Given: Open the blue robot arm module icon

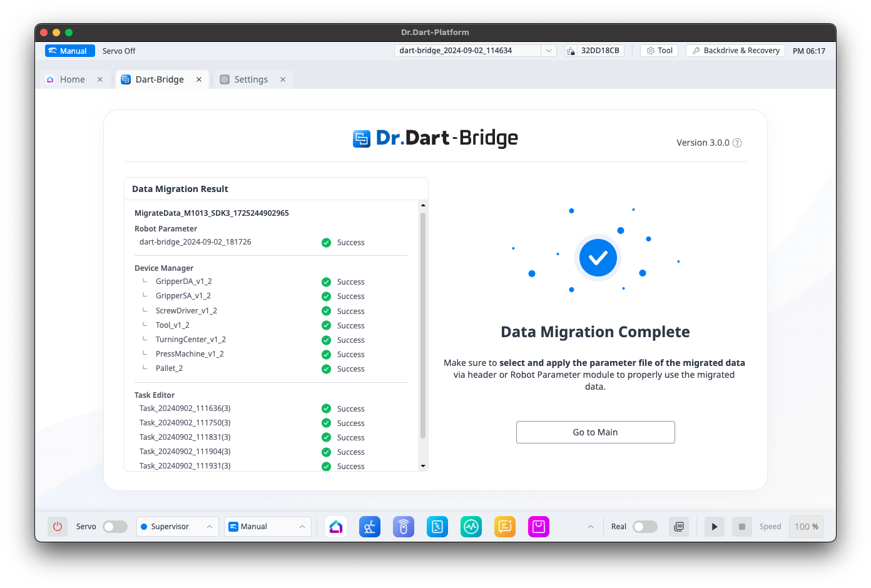Looking at the screenshot, I should click(x=370, y=527).
